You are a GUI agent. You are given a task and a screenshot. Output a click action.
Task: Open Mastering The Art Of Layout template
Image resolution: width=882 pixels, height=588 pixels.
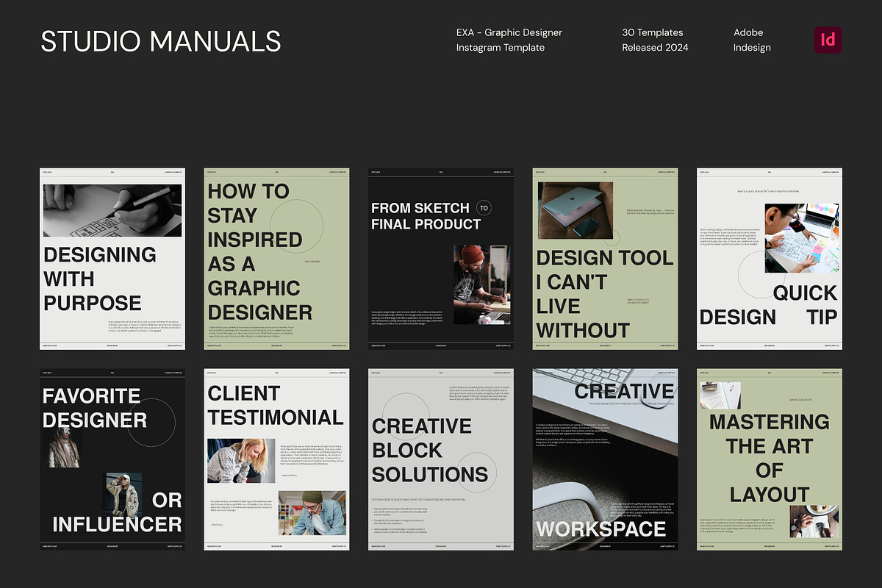pos(769,460)
